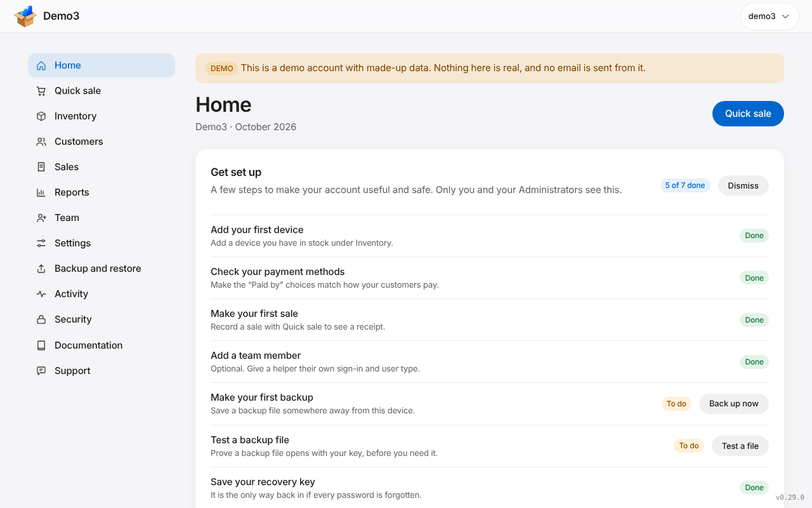Click the Demo3 box logo icon

tap(25, 17)
